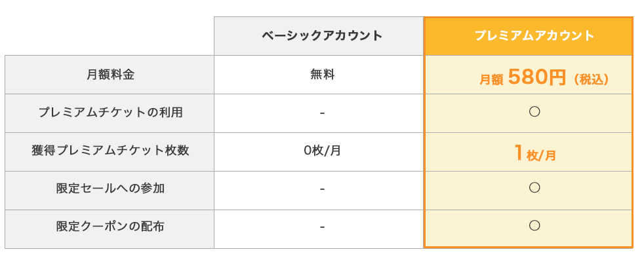Click the orange 1枚/月 text
Viewport: 644px width, 258px height.
pyautogui.click(x=534, y=153)
